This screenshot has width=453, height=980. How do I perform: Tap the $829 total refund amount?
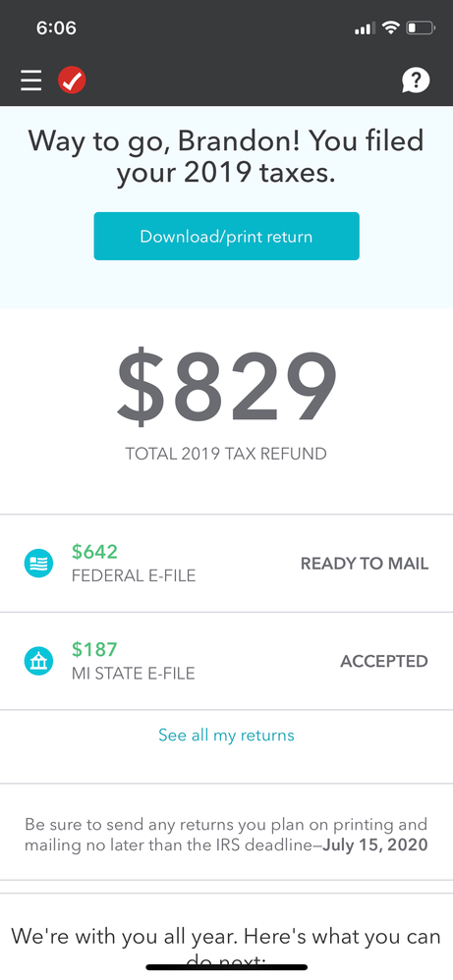pyautogui.click(x=226, y=388)
